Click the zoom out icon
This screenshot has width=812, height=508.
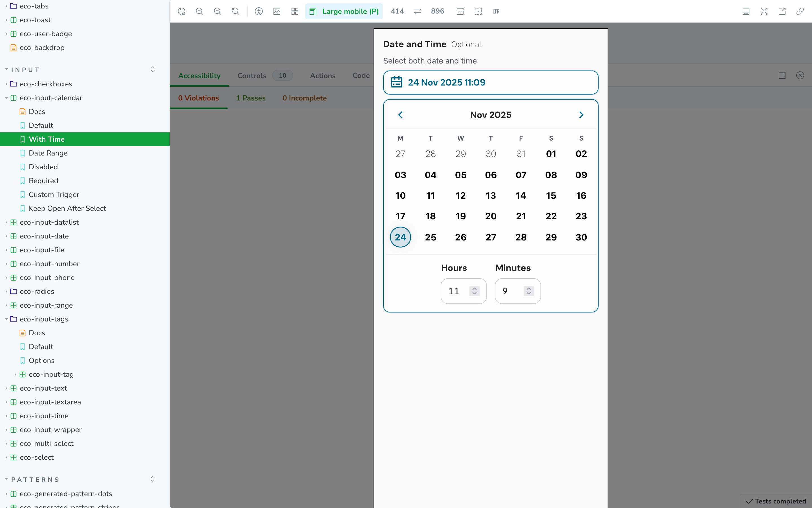coord(218,11)
